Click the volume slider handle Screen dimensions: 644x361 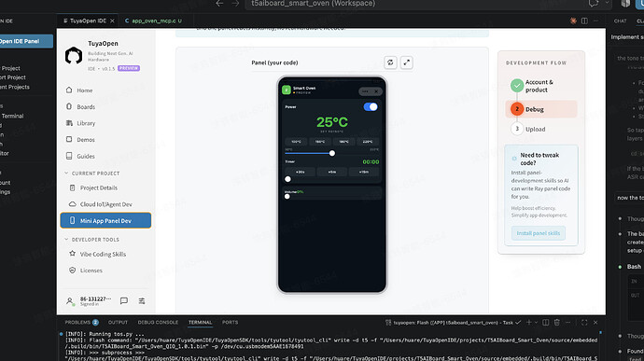(287, 196)
